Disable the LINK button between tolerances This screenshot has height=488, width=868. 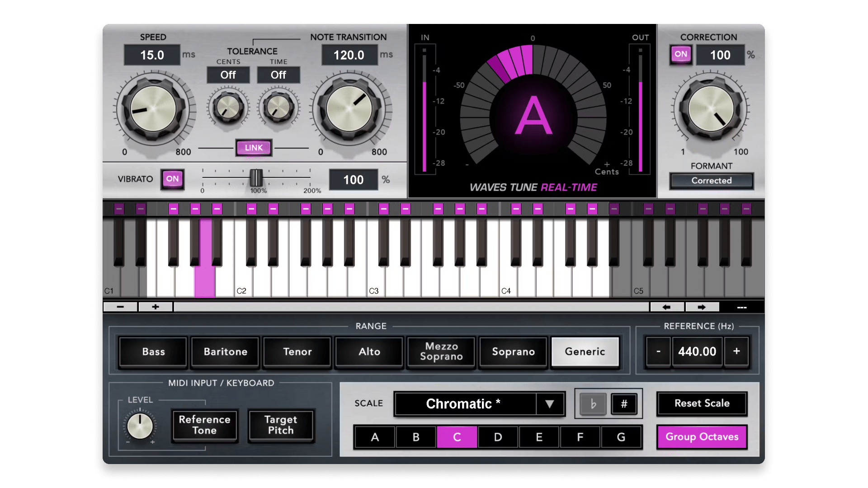click(253, 147)
